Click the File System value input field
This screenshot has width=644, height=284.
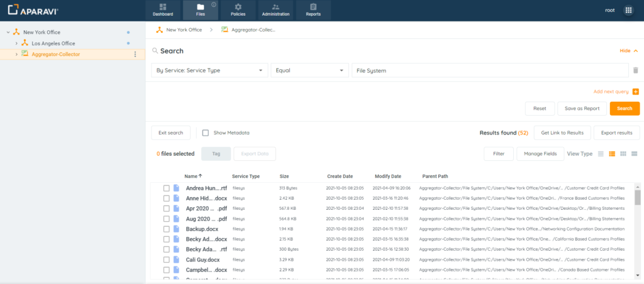tap(489, 71)
